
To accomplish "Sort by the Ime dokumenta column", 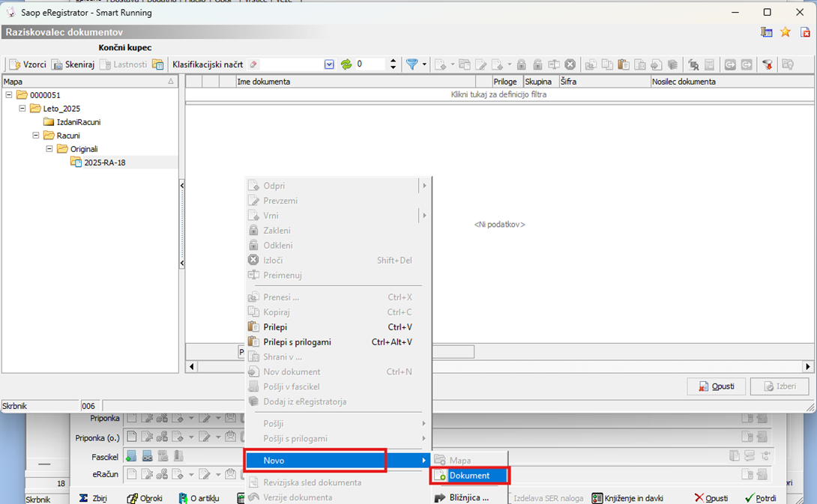I will 356,81.
